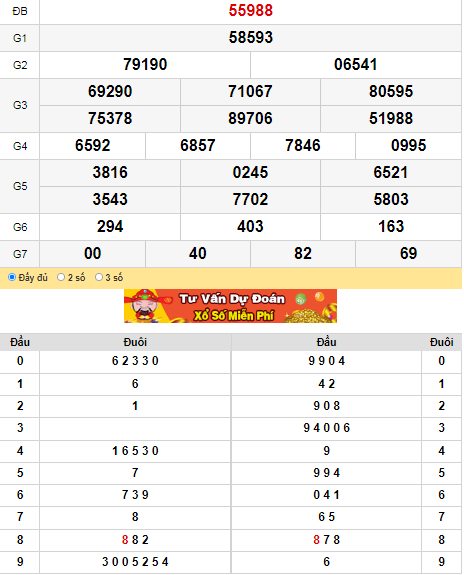Click the G7 result 69
Viewport: 464px width, 575px height.
(409, 253)
